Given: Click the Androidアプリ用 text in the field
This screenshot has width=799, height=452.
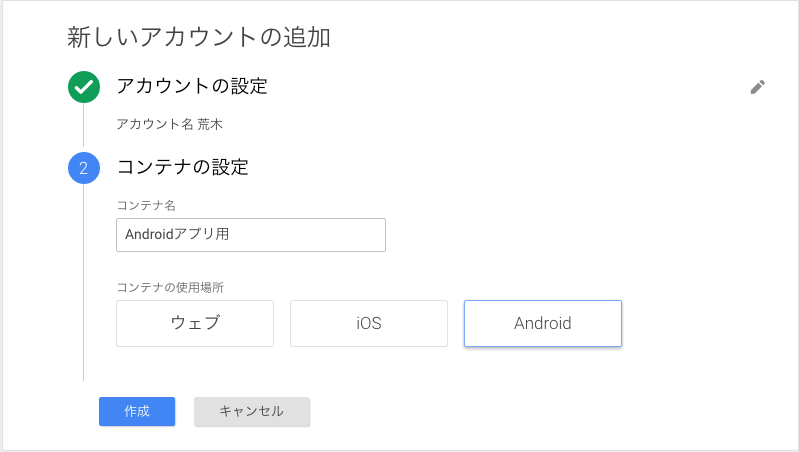Looking at the screenshot, I should click(177, 234).
